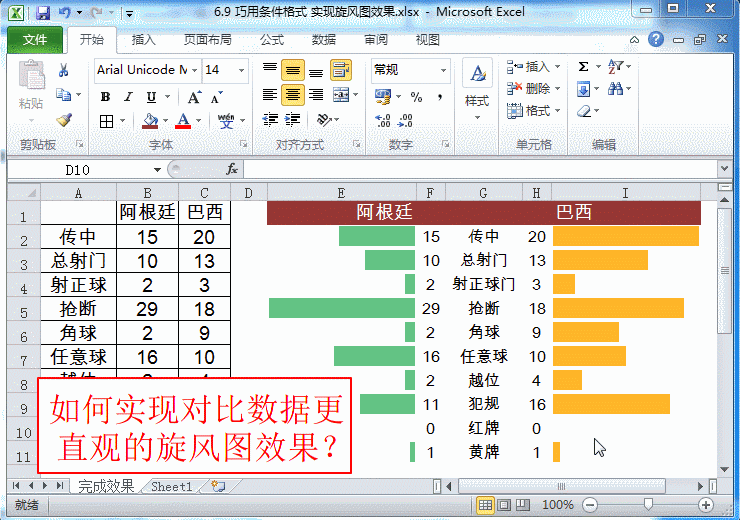This screenshot has width=740, height=520.
Task: Click Merge and Center icon
Action: (341, 95)
